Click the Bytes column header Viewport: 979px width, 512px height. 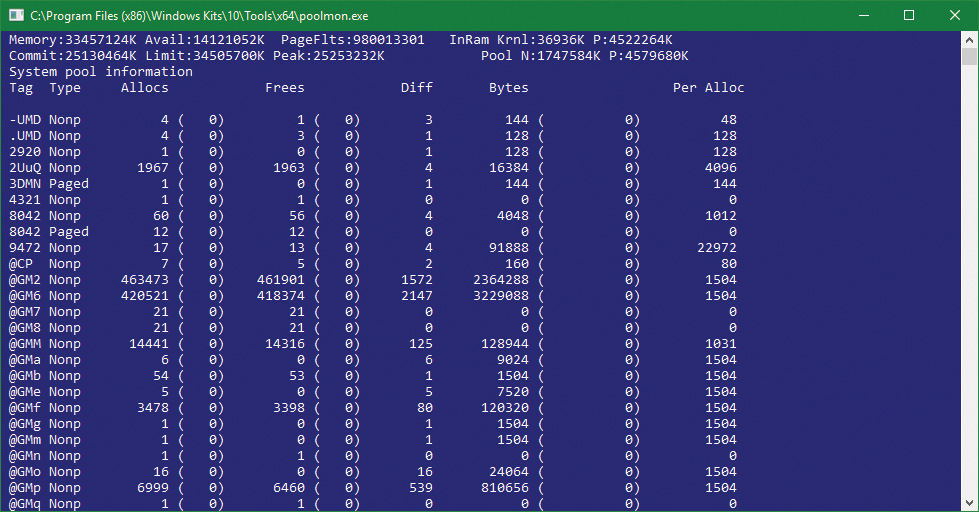[x=508, y=88]
